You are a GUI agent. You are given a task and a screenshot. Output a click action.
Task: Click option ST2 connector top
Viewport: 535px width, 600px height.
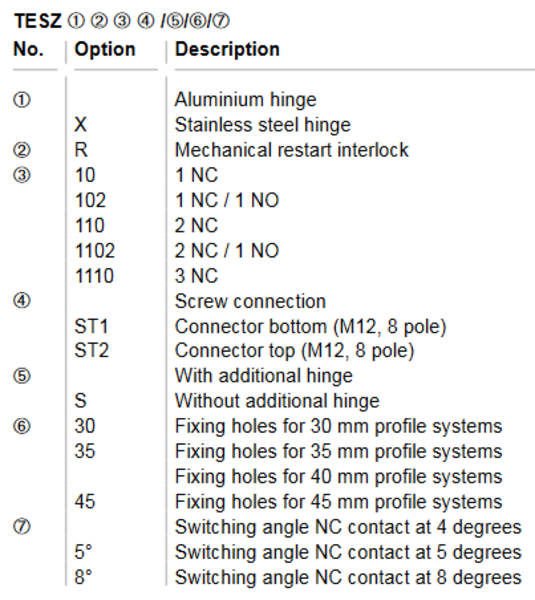(x=92, y=351)
